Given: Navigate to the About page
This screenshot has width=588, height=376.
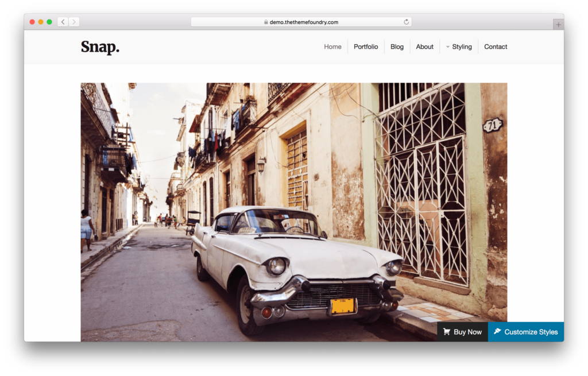Looking at the screenshot, I should tap(424, 47).
